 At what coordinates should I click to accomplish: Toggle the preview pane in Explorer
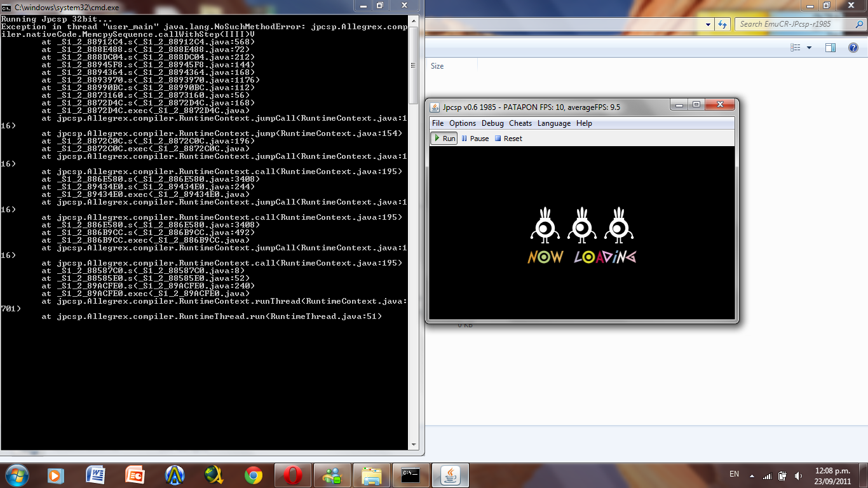click(x=830, y=48)
